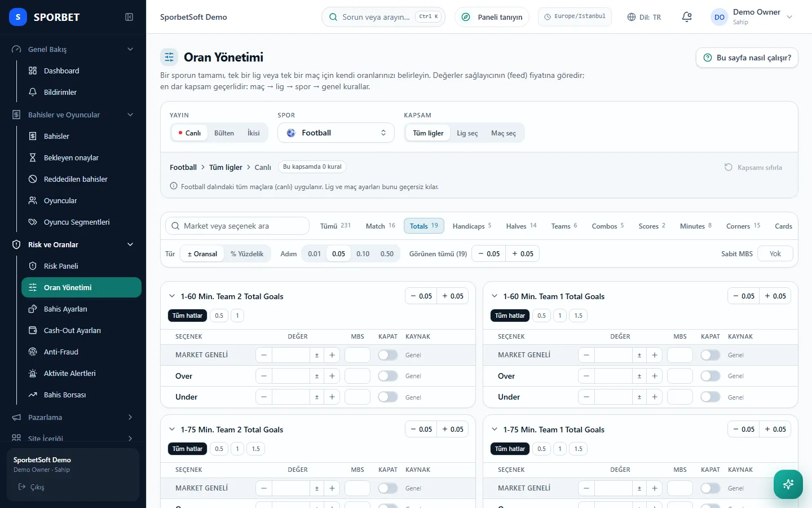Toggle Kapat switch for Under in 1-60 Team 2
812x508 pixels.
tap(388, 397)
